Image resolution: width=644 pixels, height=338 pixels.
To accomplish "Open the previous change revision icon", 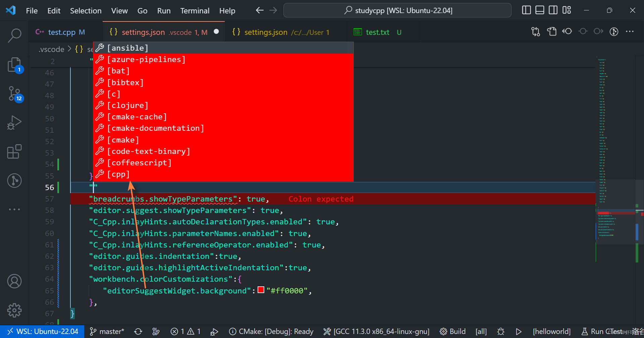I will 567,32.
